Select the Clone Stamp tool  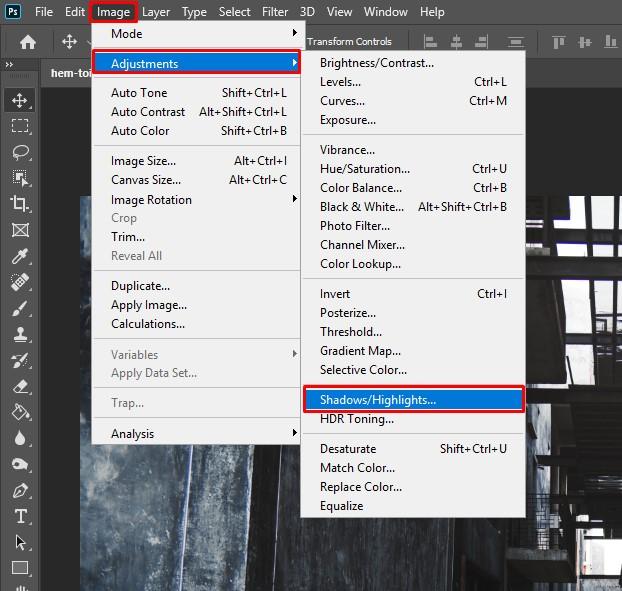[20, 334]
